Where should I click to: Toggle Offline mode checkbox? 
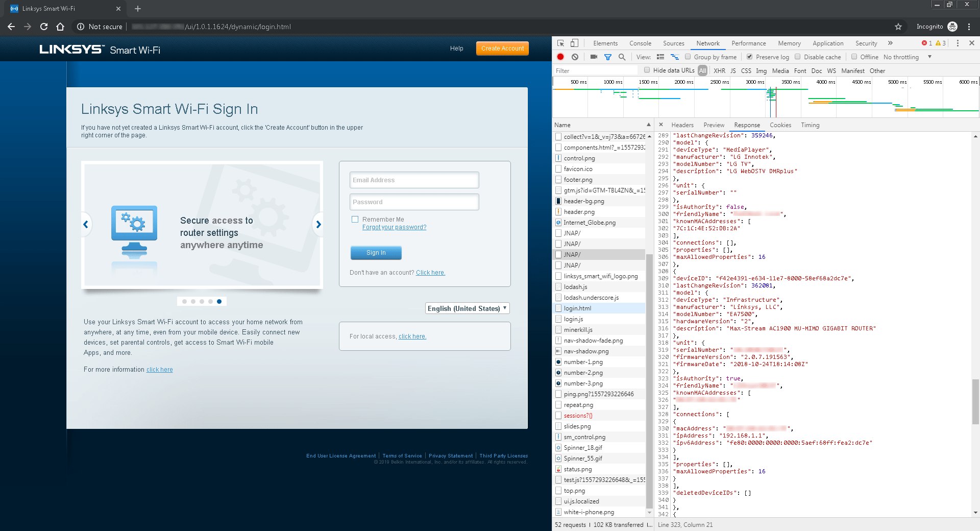point(853,57)
